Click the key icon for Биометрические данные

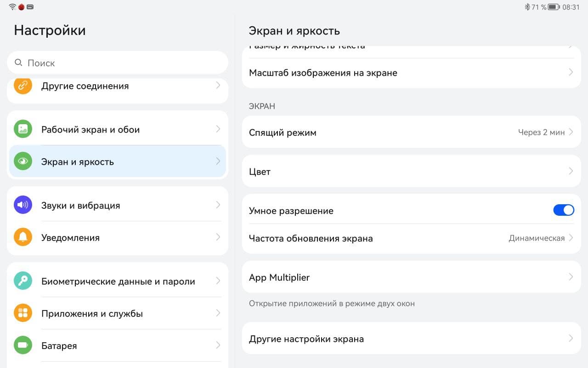23,281
